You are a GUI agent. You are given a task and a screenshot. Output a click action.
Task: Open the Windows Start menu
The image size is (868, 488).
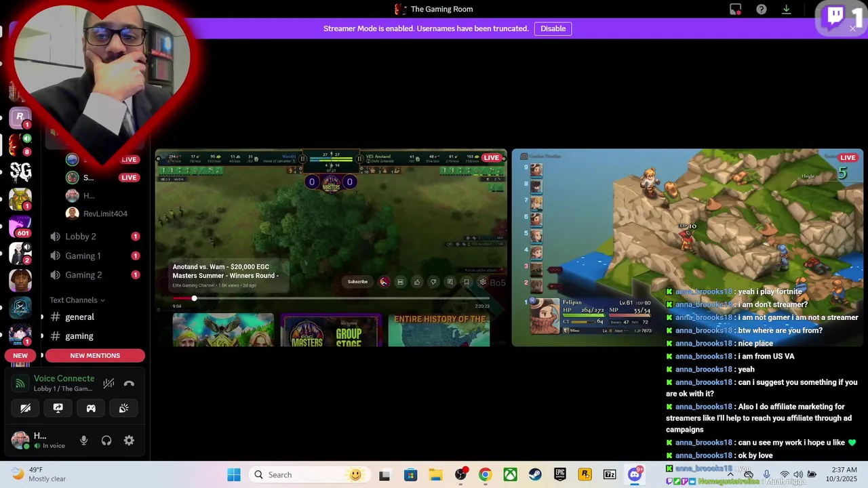[234, 474]
